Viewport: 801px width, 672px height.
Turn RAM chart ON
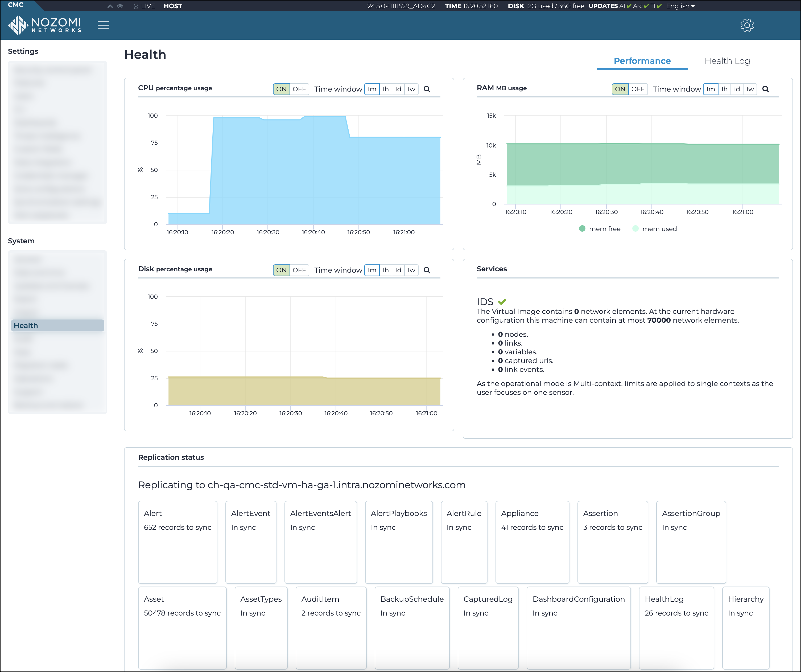pyautogui.click(x=620, y=89)
